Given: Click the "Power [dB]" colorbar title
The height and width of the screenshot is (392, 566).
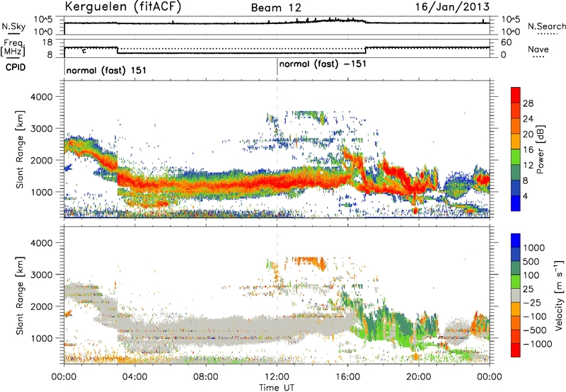Looking at the screenshot, I should [541, 149].
